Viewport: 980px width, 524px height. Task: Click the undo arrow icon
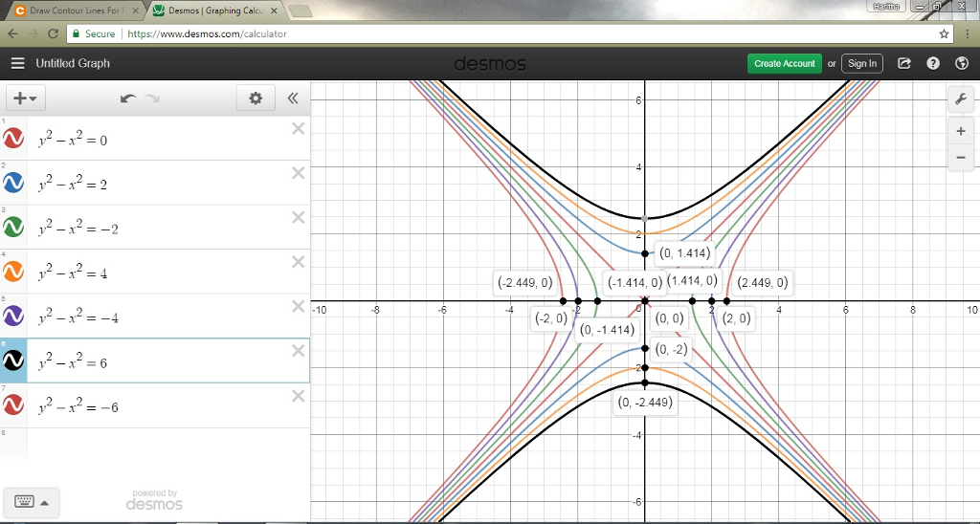click(x=128, y=98)
